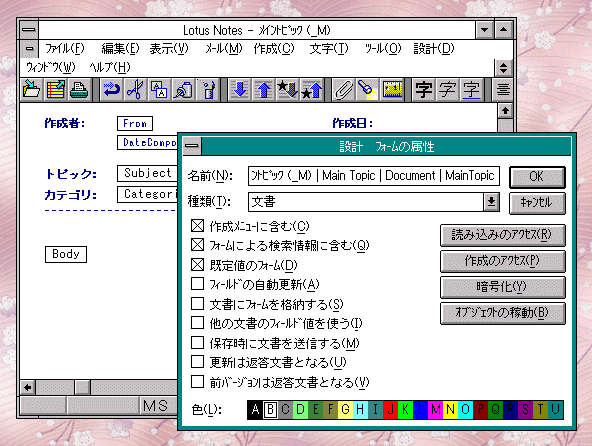Open Lotus Notes window control menu box
This screenshot has height=446, width=592.
click(x=29, y=30)
